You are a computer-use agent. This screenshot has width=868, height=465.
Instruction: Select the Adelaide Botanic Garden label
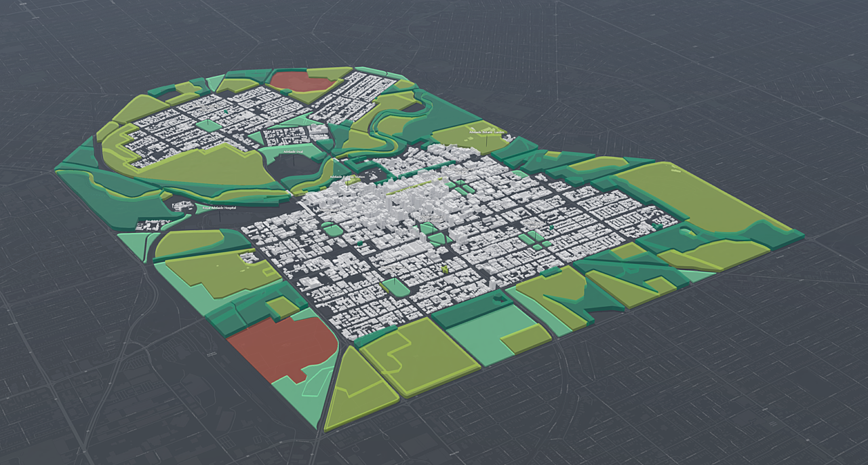pos(486,132)
